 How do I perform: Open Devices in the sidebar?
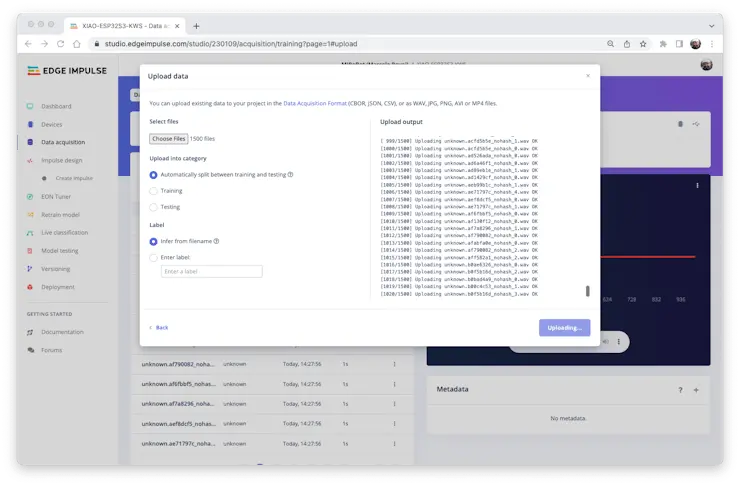pos(51,124)
